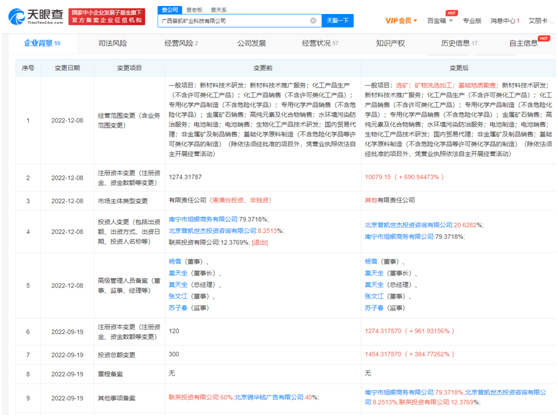Select the 查关系 search tab
Screen dimensions: 558x417
[x=219, y=10]
